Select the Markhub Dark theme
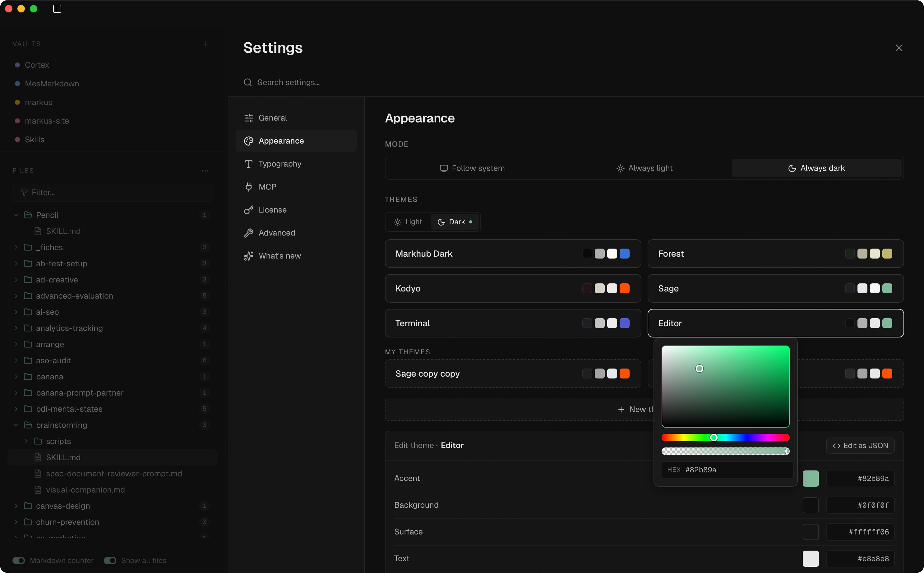Viewport: 924px width, 573px height. pyautogui.click(x=513, y=254)
